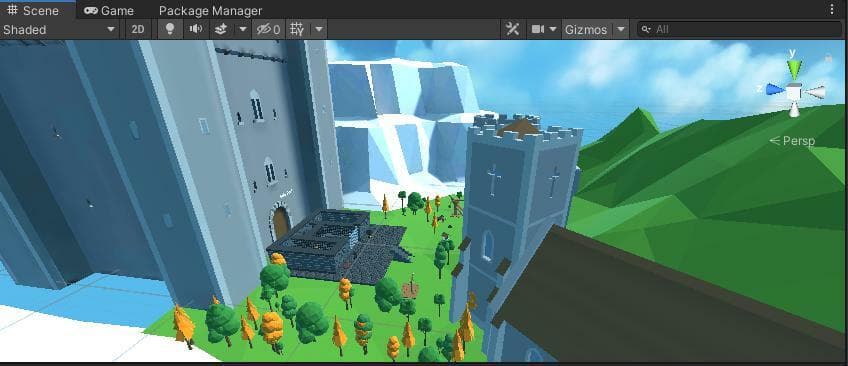Expand the Gizmos dropdown arrow
Image resolution: width=848 pixels, height=366 pixels.
tap(621, 29)
